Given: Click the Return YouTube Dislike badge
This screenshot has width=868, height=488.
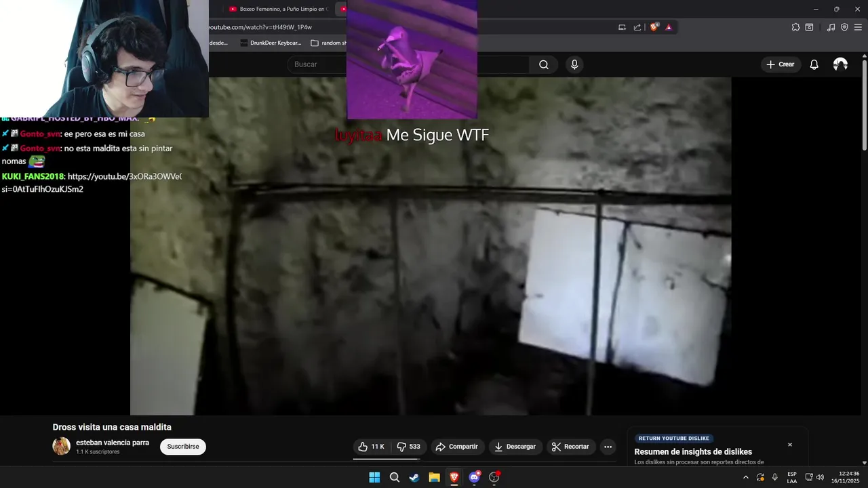Looking at the screenshot, I should (673, 439).
